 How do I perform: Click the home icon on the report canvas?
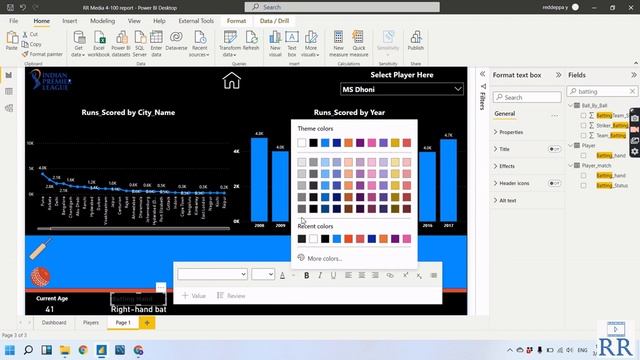click(x=231, y=80)
